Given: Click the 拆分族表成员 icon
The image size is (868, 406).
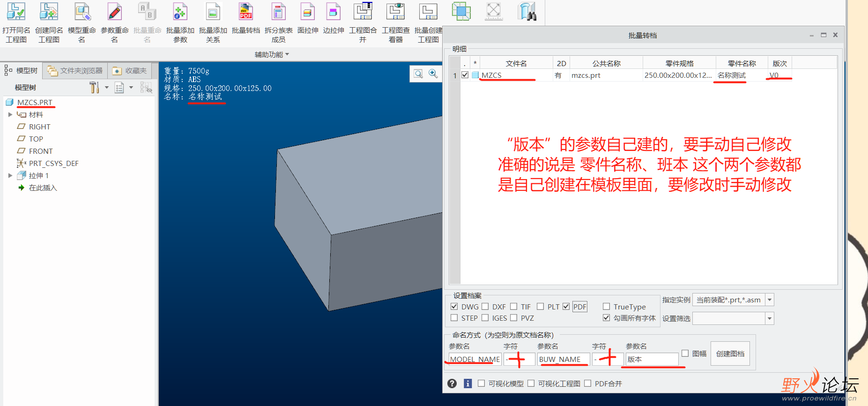Looking at the screenshot, I should 278,11.
